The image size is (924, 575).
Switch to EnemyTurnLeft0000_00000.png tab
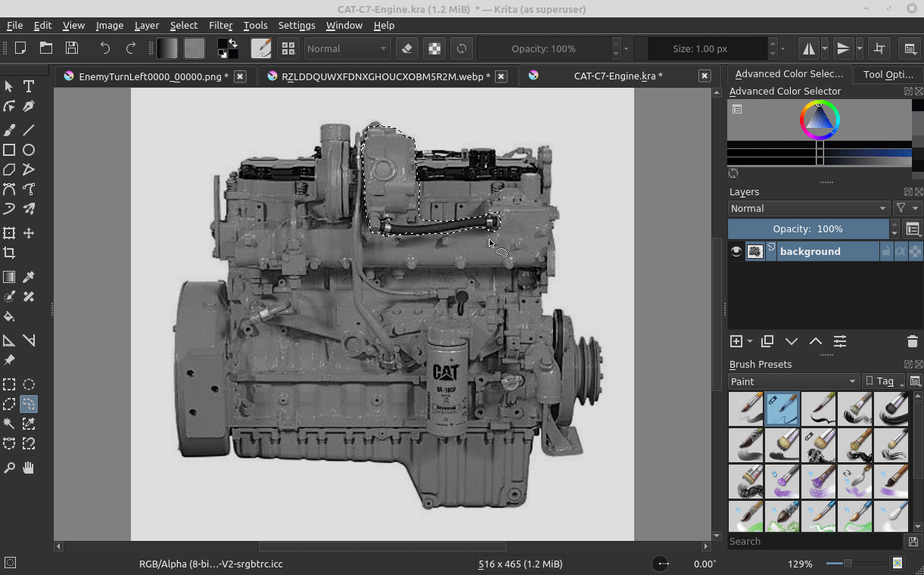click(x=153, y=76)
